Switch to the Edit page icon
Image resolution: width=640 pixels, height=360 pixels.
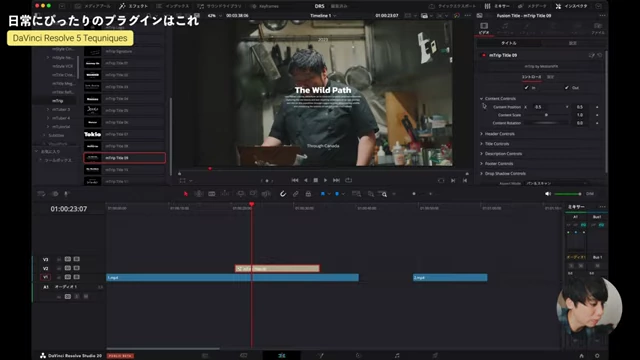click(282, 356)
